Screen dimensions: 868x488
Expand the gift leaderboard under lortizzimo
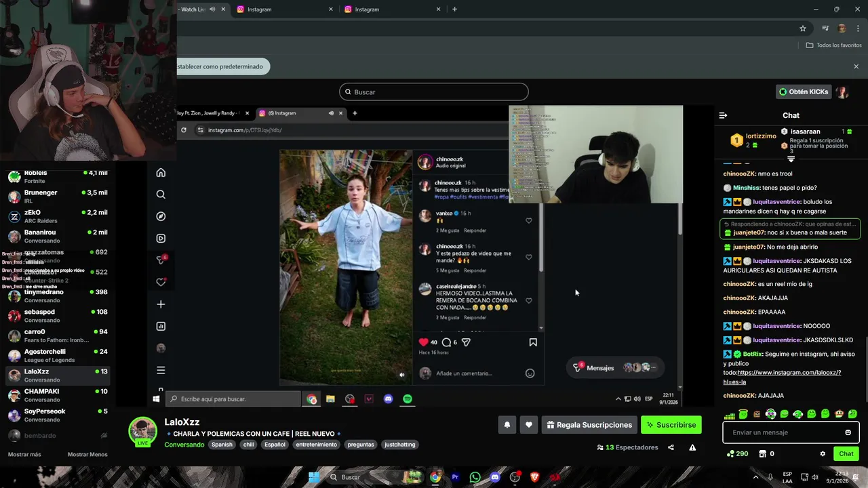click(x=791, y=159)
